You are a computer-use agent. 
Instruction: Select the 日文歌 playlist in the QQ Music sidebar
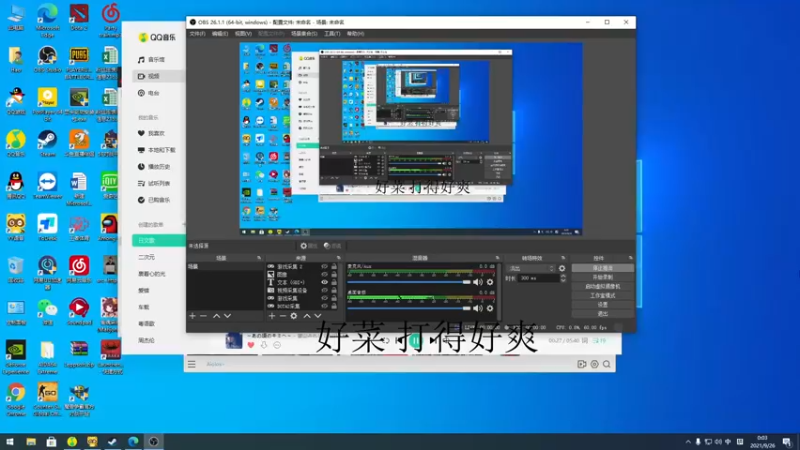coord(159,240)
